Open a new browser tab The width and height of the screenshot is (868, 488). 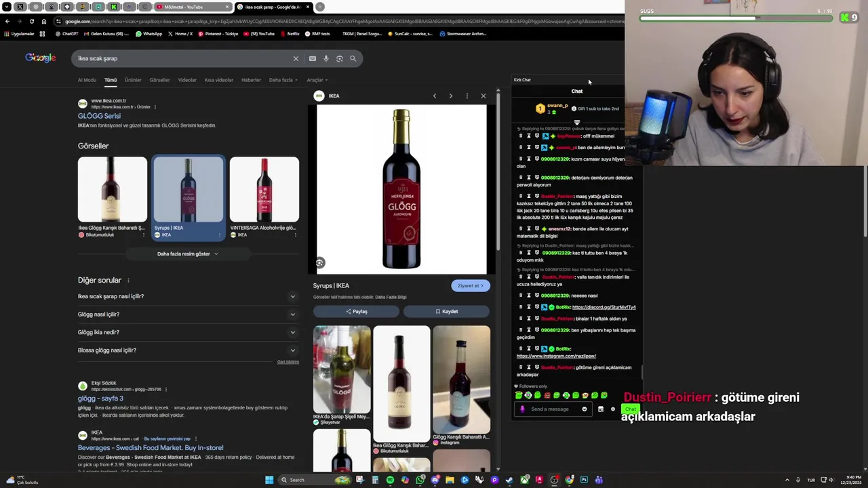[320, 7]
